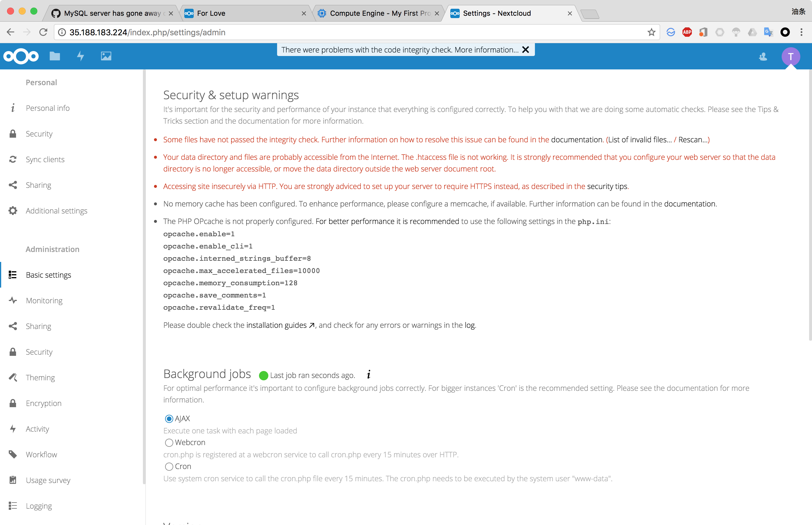Open the contacts menu icon
The height and width of the screenshot is (525, 812).
point(763,57)
